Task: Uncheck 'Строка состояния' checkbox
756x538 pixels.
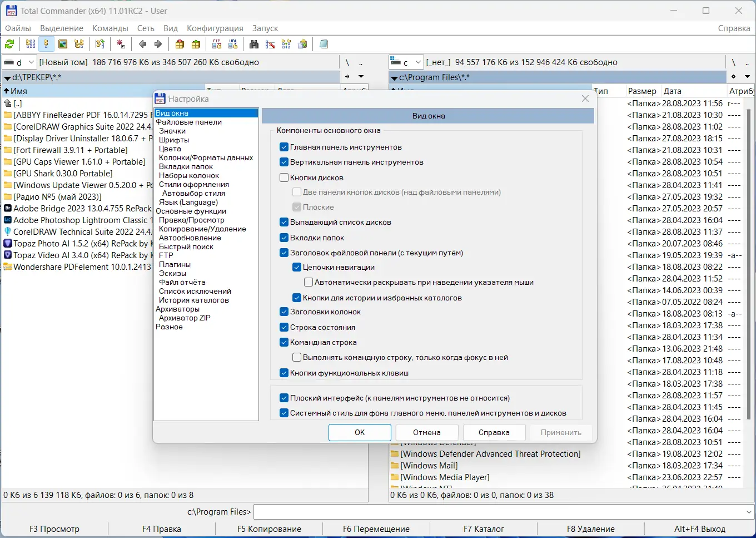Action: tap(284, 327)
